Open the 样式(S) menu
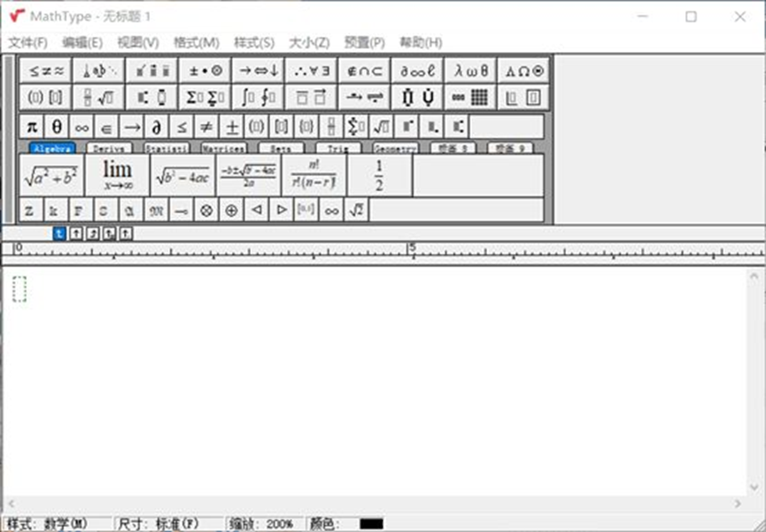This screenshot has height=532, width=766. [x=256, y=42]
